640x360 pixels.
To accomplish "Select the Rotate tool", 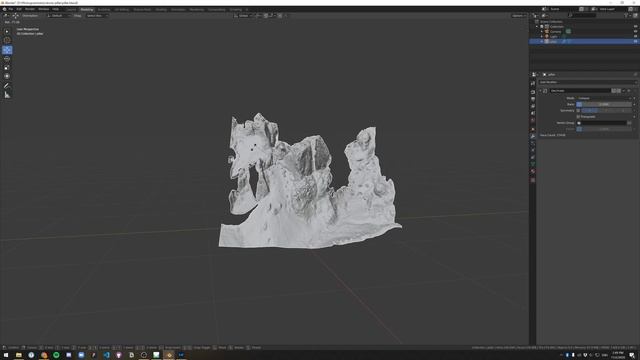I will tap(7, 59).
